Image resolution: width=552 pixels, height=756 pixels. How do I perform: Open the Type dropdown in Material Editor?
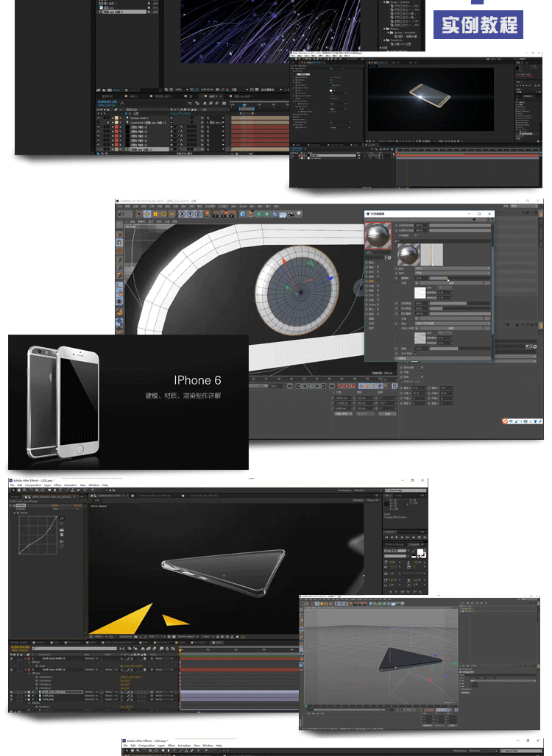(453, 268)
